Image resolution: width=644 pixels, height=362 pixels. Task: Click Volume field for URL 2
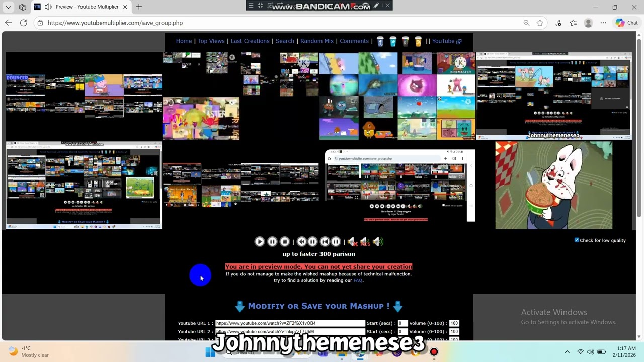click(x=454, y=332)
